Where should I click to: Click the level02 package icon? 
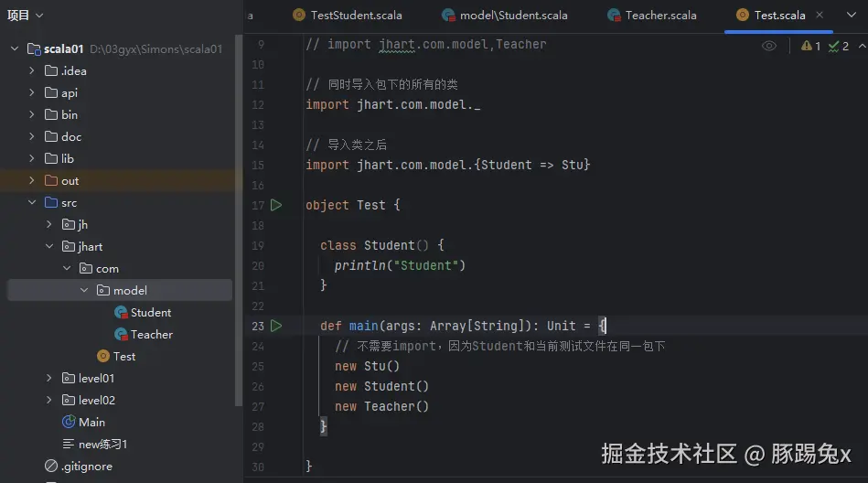point(69,400)
